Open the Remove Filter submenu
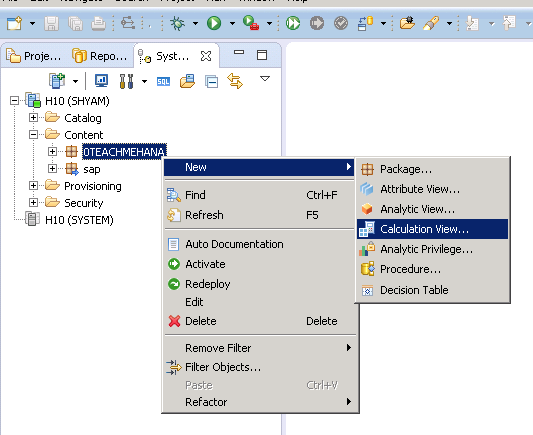Image resolution: width=533 pixels, height=435 pixels. (259, 348)
